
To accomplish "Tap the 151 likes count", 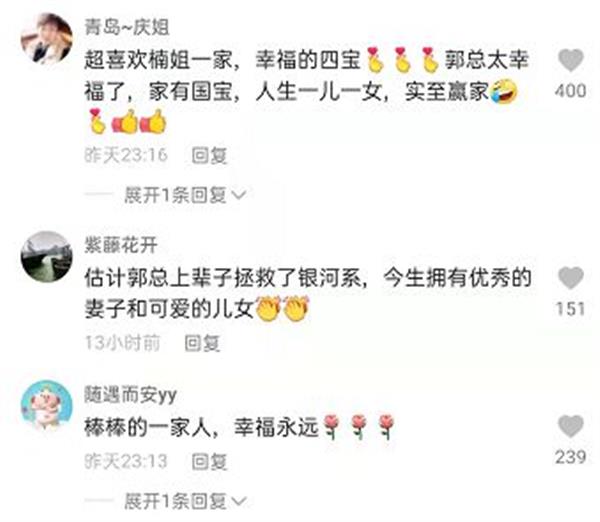I will 571,309.
